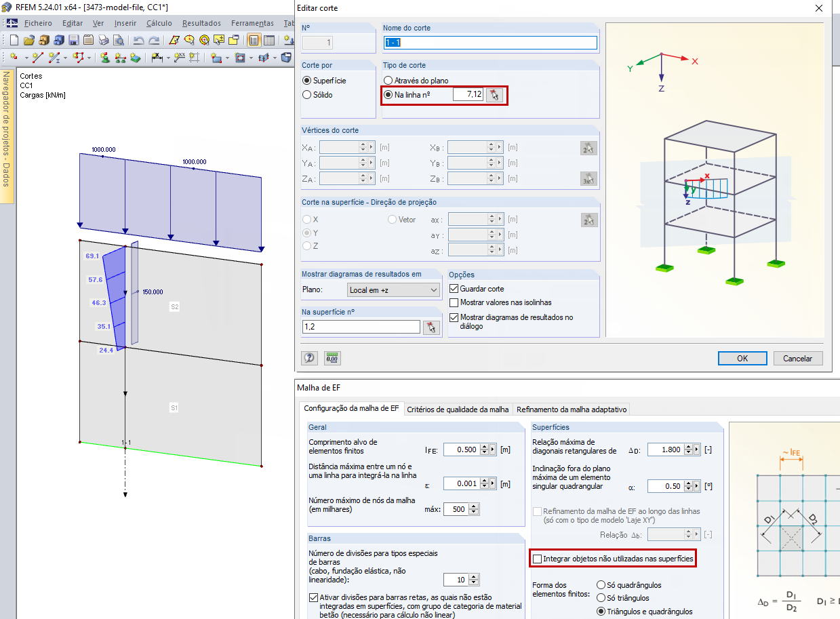
Task: Open clipboard report icon in toolbar
Action: pyautogui.click(x=88, y=40)
